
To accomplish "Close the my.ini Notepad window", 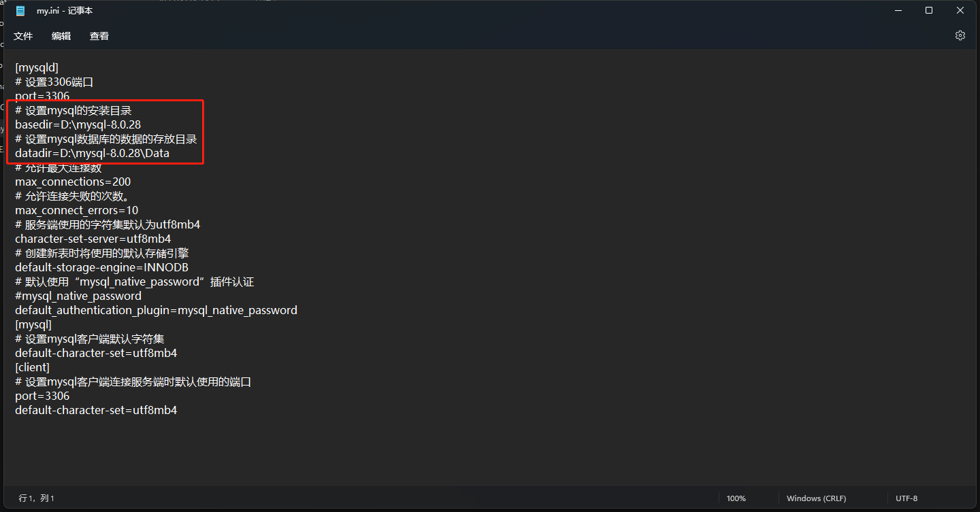I will tap(960, 10).
